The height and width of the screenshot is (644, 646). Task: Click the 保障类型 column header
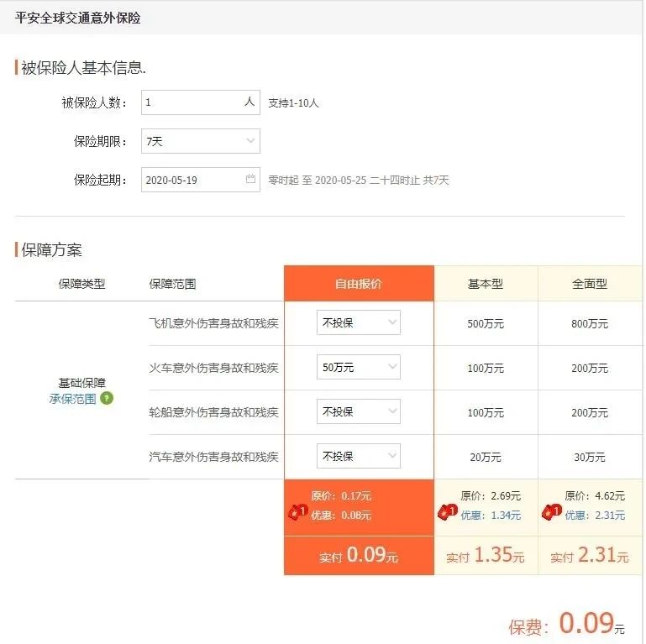point(82,284)
